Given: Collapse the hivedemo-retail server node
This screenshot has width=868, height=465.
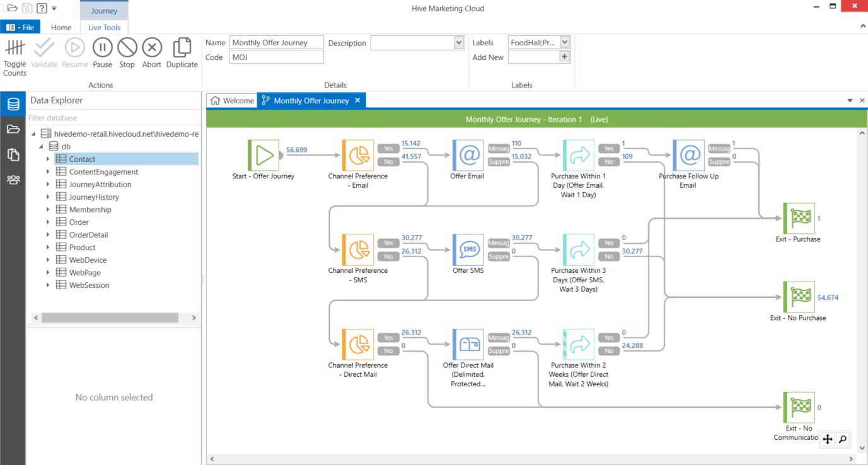Looking at the screenshot, I should coord(34,134).
